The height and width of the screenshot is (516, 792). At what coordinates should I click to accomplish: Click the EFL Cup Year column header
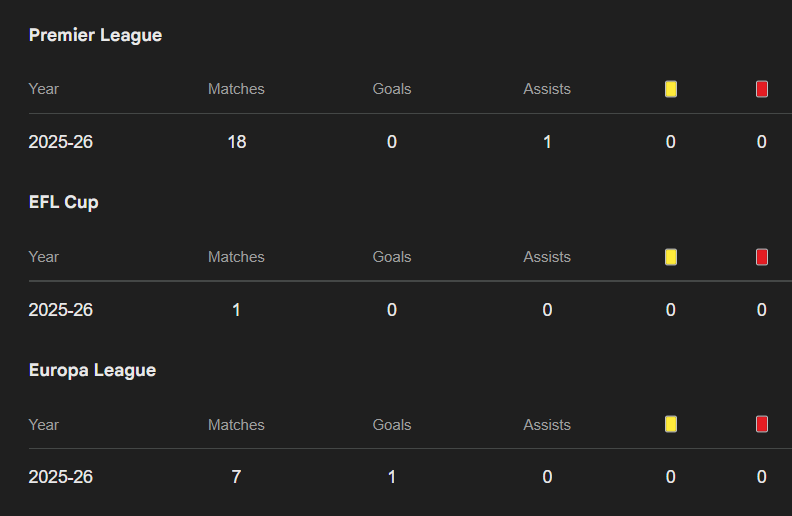tap(44, 257)
